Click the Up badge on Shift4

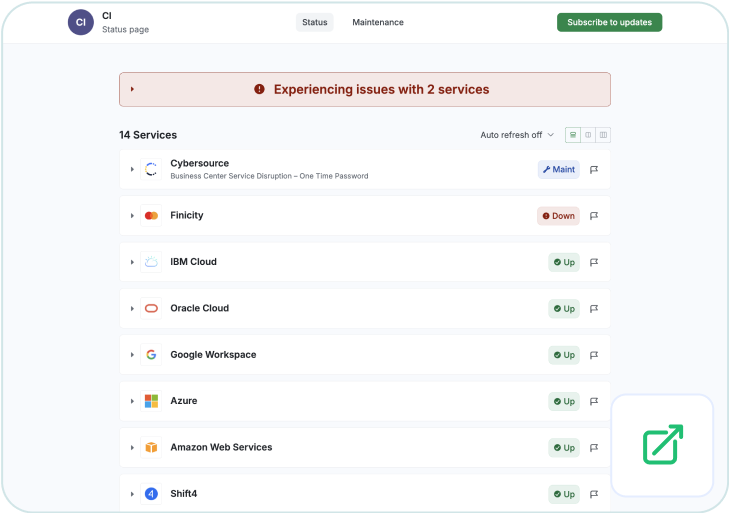coord(564,494)
